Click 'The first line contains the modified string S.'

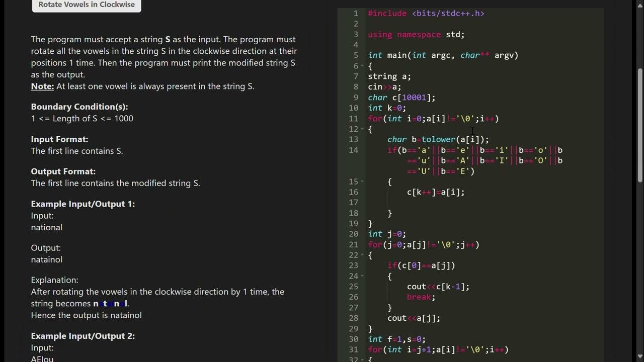116,183
